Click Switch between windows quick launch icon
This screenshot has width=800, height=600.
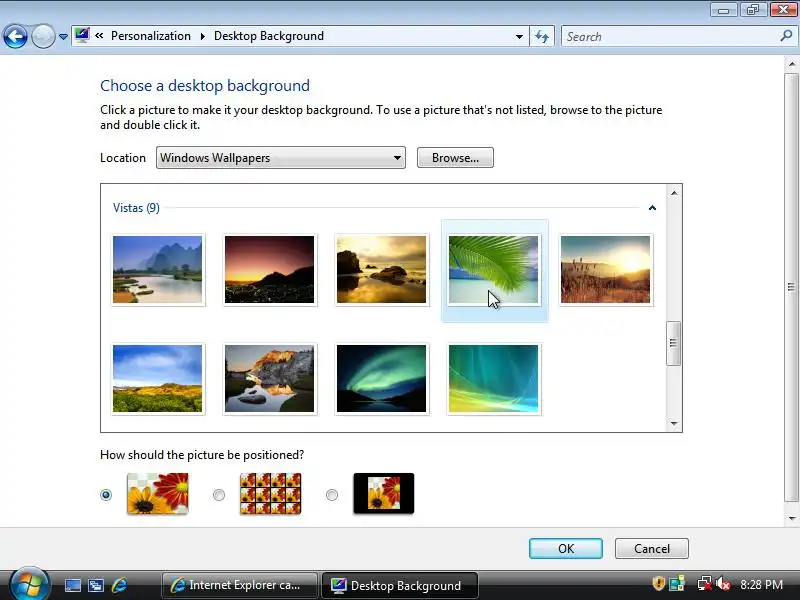[96, 585]
